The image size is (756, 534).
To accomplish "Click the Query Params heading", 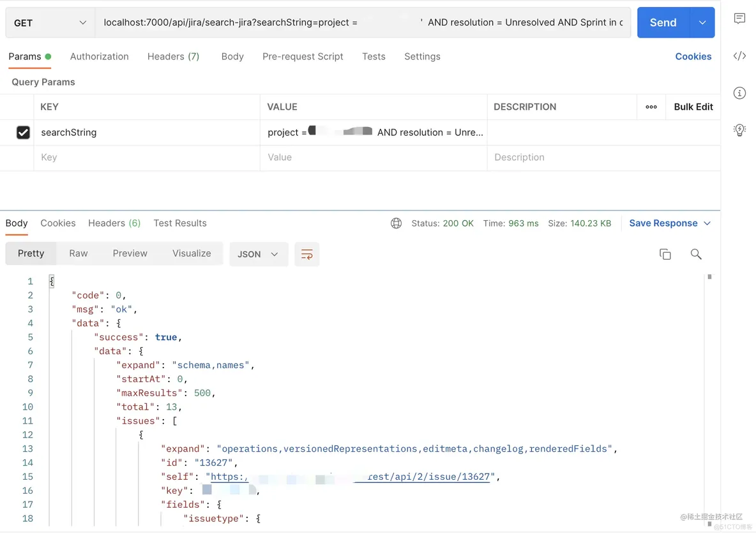I will point(43,82).
